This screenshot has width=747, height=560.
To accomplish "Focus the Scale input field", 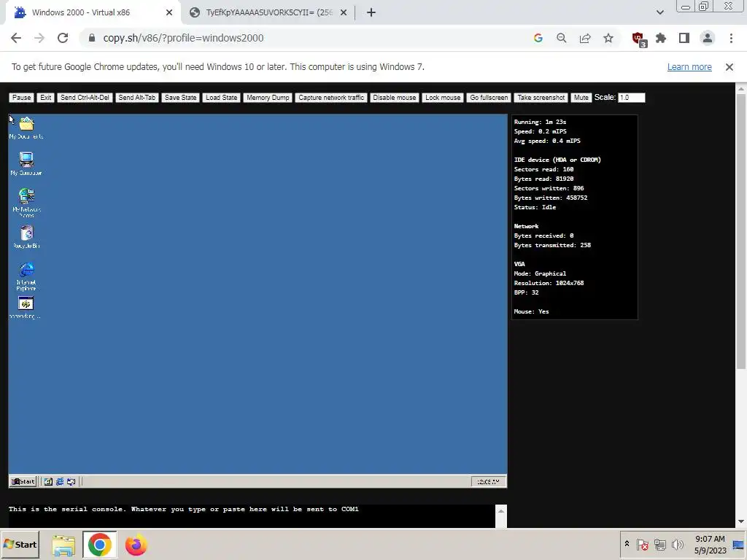I will (631, 98).
